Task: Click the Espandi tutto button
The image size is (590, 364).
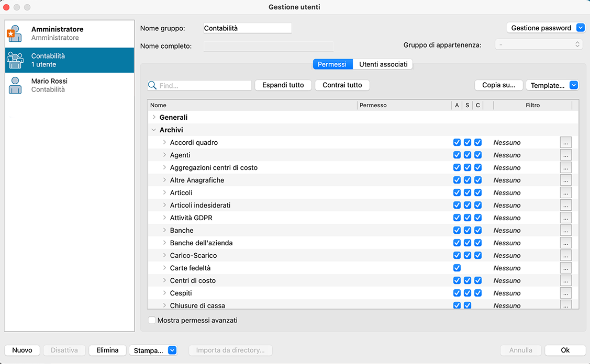Action: 283,85
